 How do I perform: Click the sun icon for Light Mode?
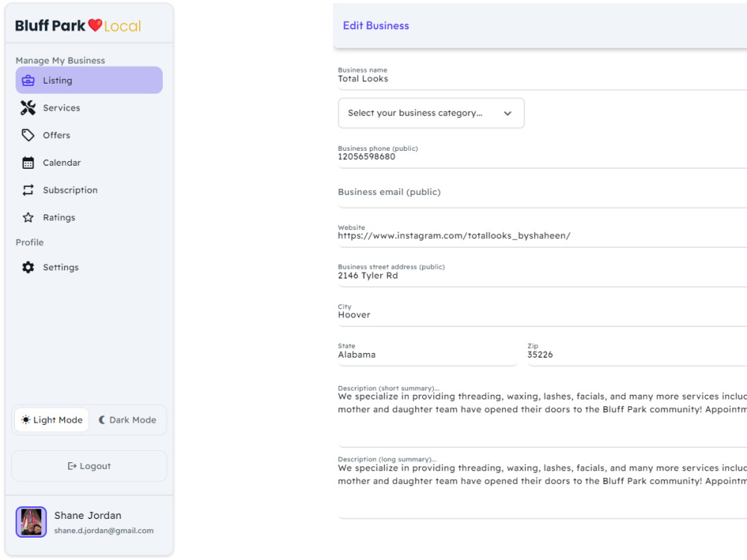click(x=25, y=420)
